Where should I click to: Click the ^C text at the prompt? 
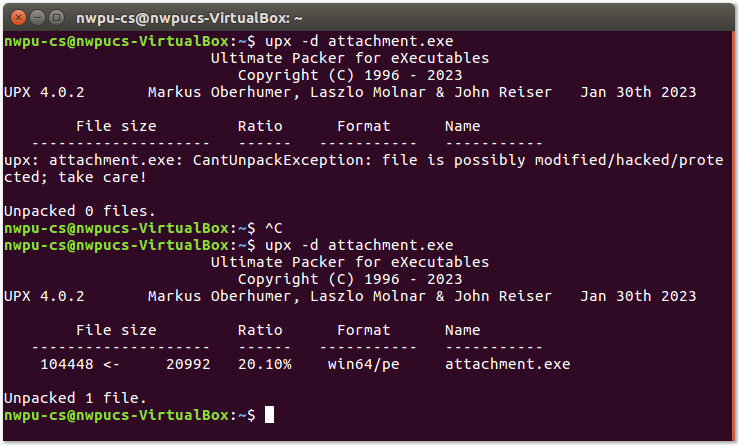click(274, 229)
